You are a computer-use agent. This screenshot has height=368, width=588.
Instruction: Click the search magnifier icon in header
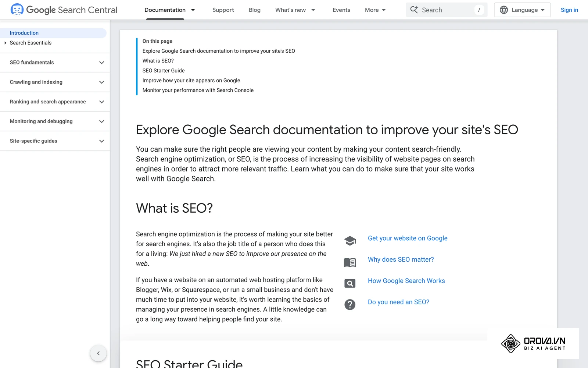414,10
